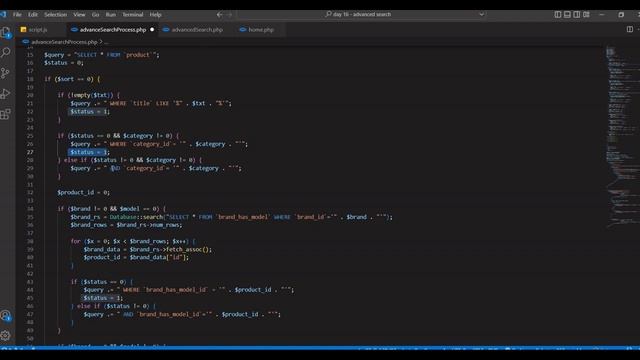Image resolution: width=640 pixels, height=360 pixels.
Task: Open the Edit menu
Action: pyautogui.click(x=33, y=15)
